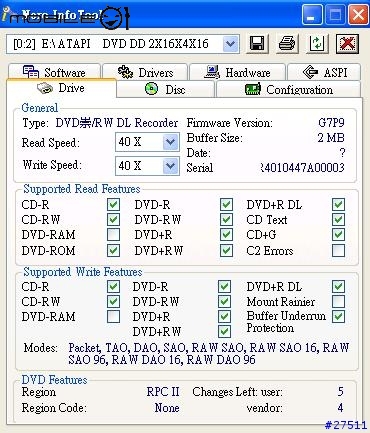Toggle the DVD+R DL write feature checkbox
Image resolution: width=370 pixels, height=433 pixels.
click(x=338, y=286)
